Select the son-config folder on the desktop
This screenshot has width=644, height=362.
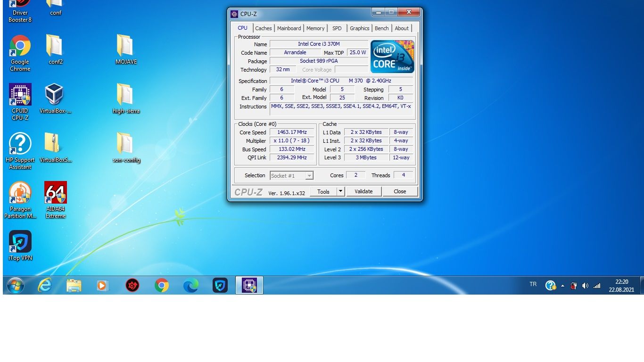click(126, 148)
